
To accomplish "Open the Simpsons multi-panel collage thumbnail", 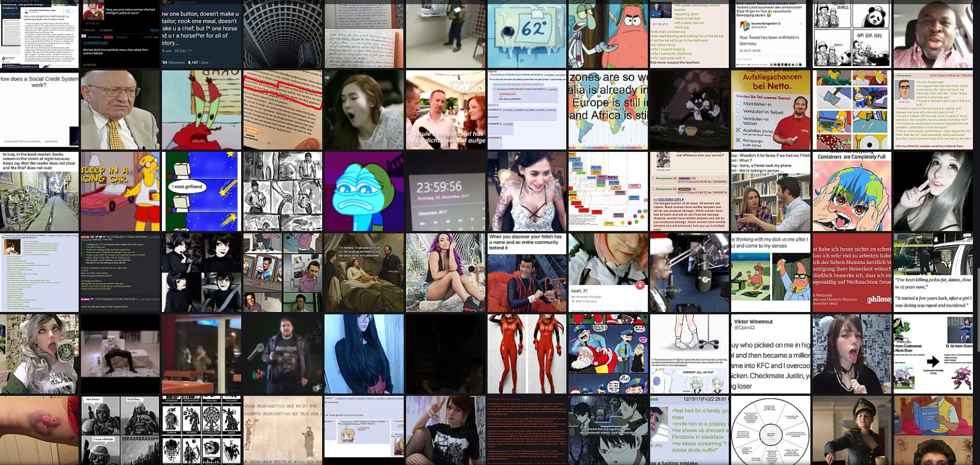I will point(852,110).
